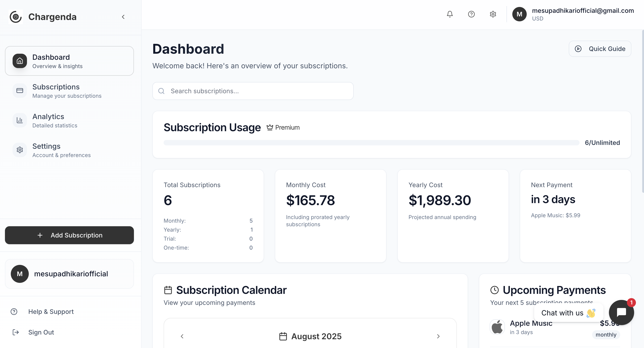Click the notifications bell icon
The height and width of the screenshot is (348, 644).
tap(449, 14)
